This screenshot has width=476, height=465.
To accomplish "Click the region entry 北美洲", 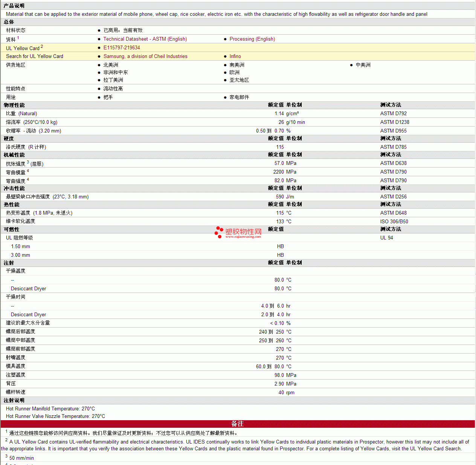I will click(x=111, y=65).
